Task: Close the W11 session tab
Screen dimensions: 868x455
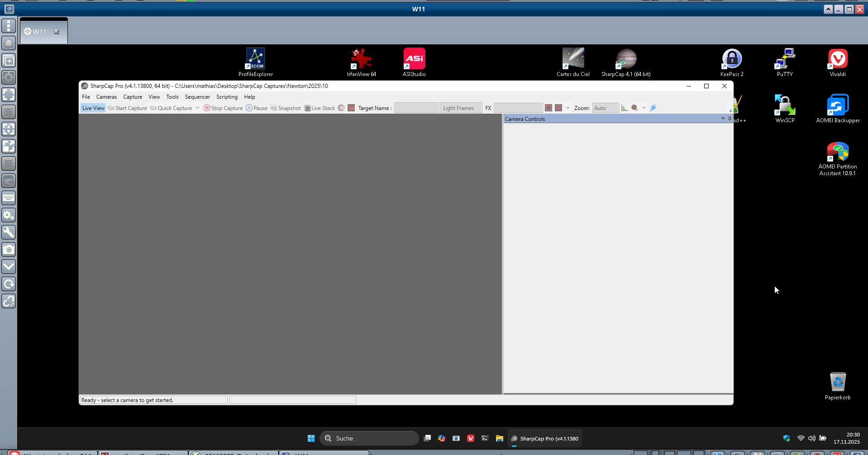Action: [x=57, y=31]
